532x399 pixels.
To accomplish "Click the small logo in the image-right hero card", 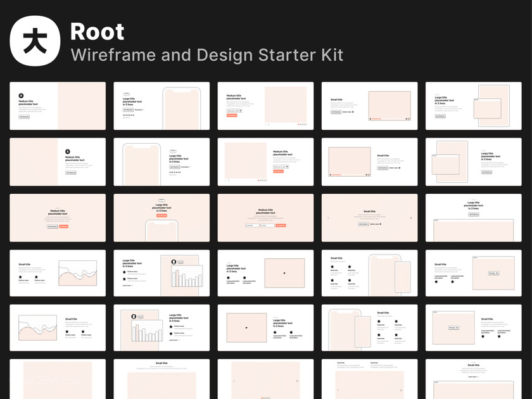I will click(x=21, y=96).
